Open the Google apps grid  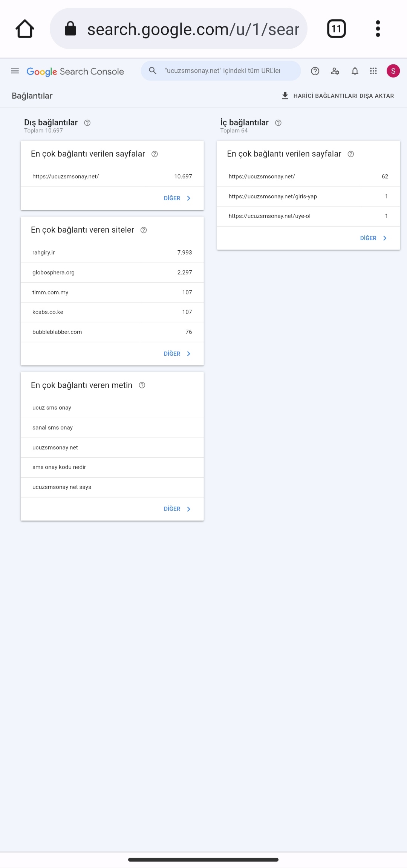(x=373, y=71)
